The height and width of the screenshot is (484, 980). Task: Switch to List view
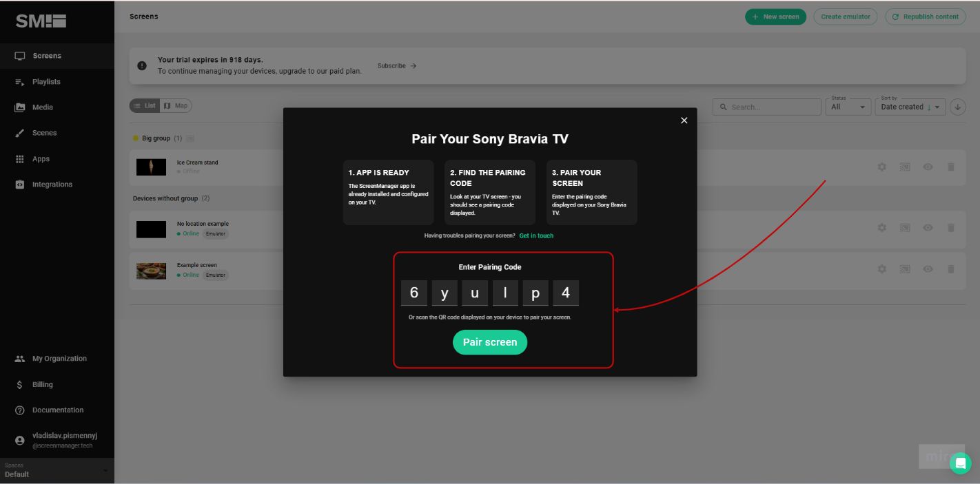[x=145, y=106]
